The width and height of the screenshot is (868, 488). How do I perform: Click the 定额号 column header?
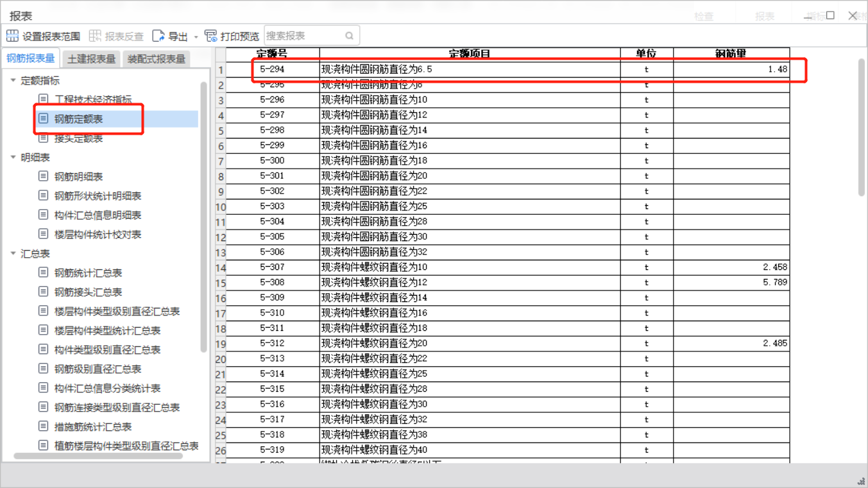click(273, 54)
